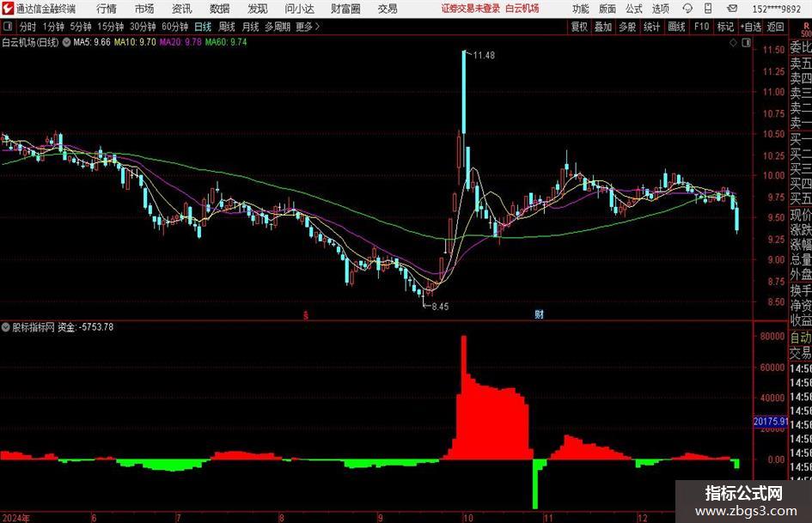Image resolution: width=812 pixels, height=523 pixels.
Task: Switch to the 30分钟 period tab
Action: 143,27
